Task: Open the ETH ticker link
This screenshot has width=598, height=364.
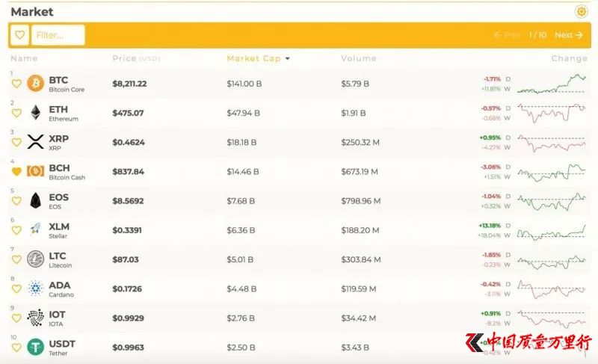Action: click(x=58, y=109)
